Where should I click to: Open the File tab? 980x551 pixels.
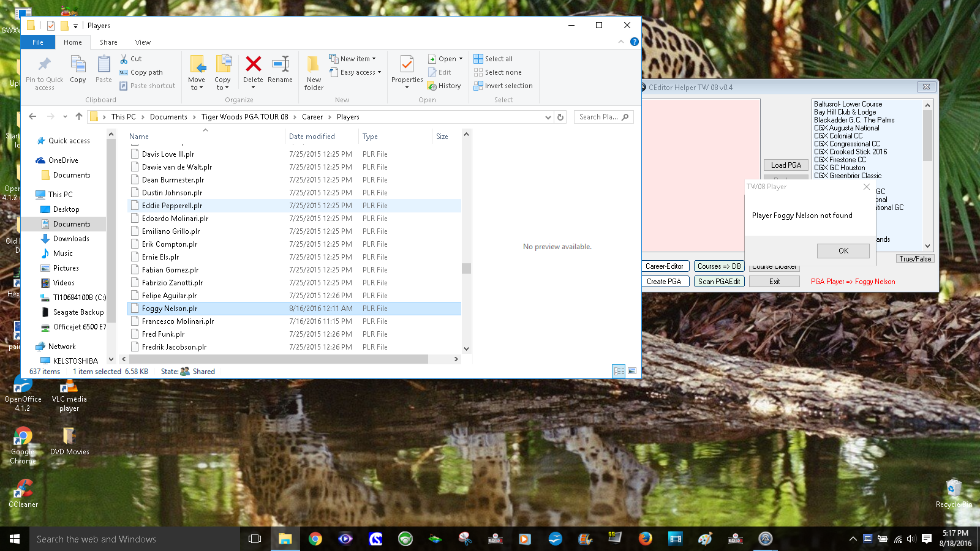[38, 42]
